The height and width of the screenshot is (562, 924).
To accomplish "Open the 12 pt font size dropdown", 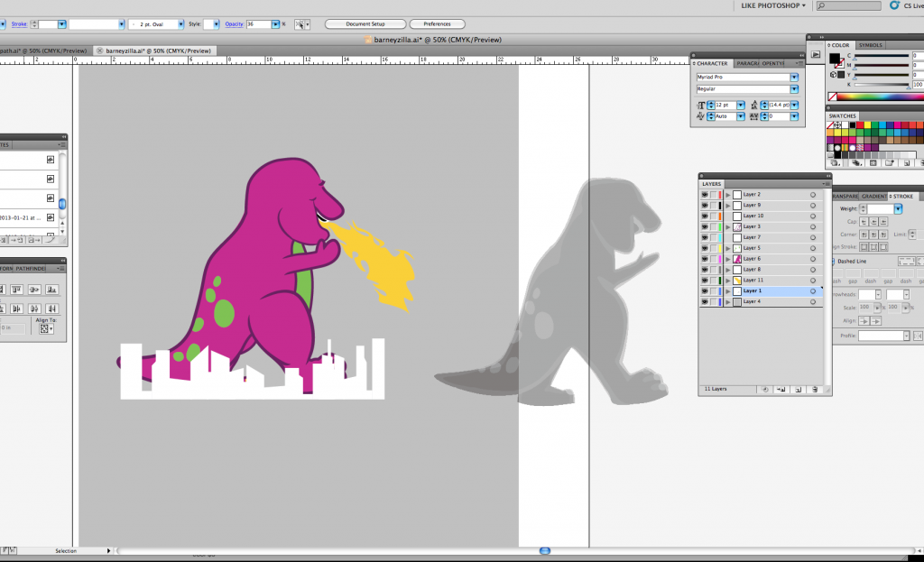I will coord(741,105).
